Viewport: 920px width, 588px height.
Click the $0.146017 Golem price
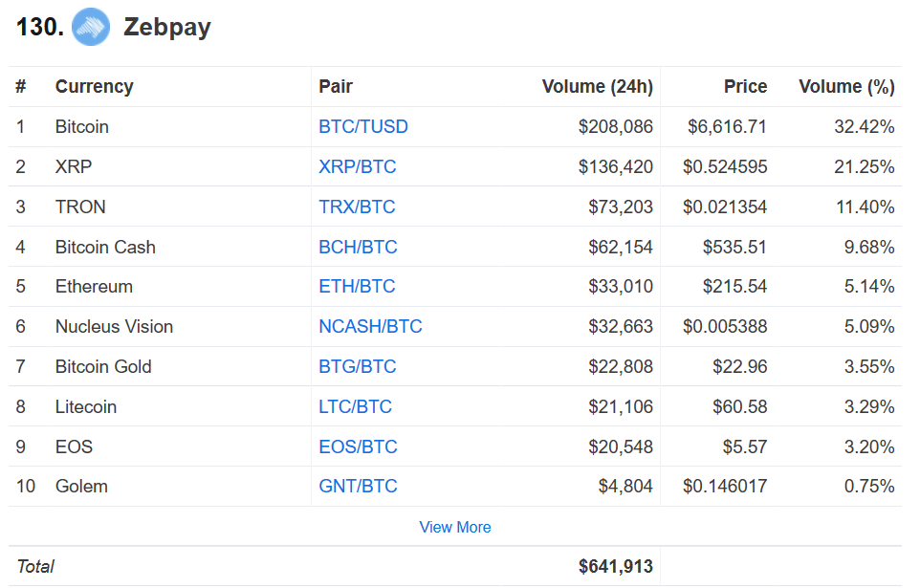coord(725,486)
